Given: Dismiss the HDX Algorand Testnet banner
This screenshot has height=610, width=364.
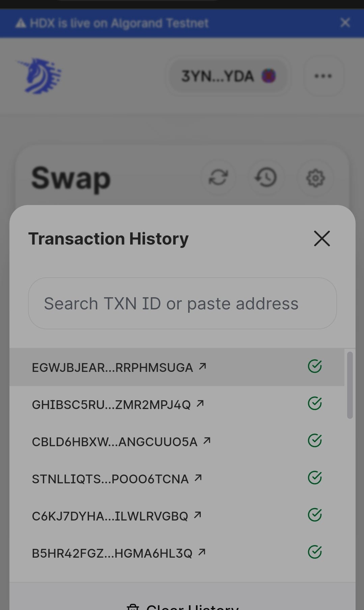Looking at the screenshot, I should [345, 23].
